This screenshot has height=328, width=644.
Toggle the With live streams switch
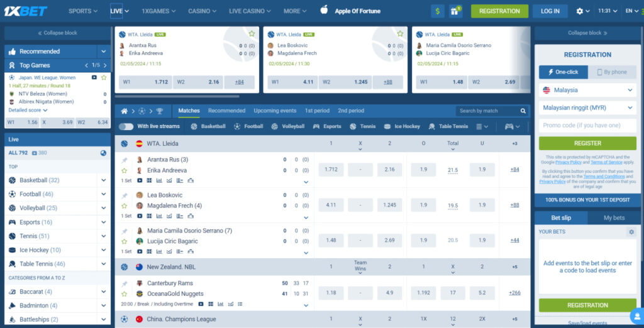126,126
